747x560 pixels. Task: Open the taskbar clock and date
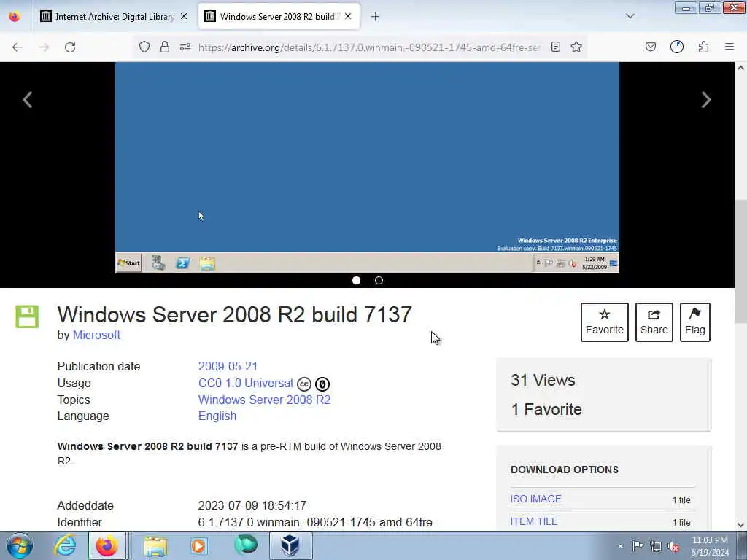tap(710, 546)
